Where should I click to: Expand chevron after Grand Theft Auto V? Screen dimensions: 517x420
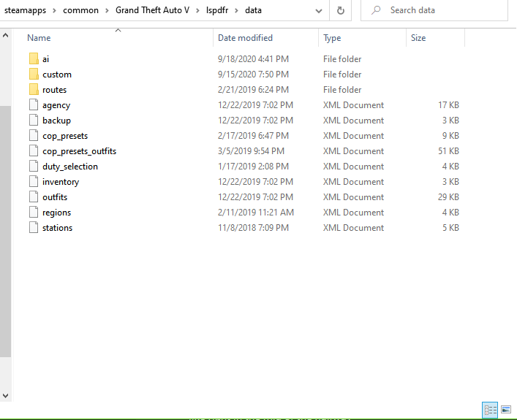pyautogui.click(x=198, y=11)
